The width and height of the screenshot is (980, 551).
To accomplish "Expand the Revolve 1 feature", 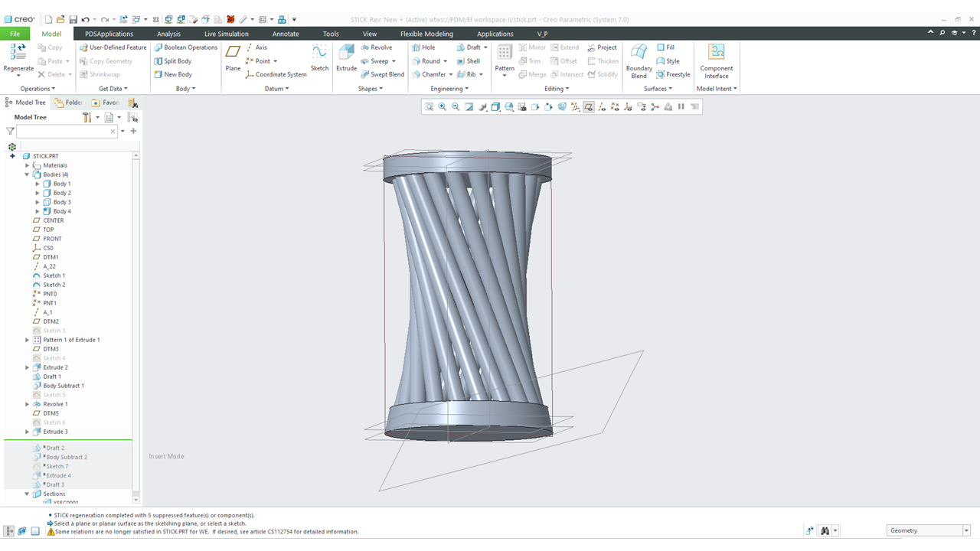I will 28,404.
